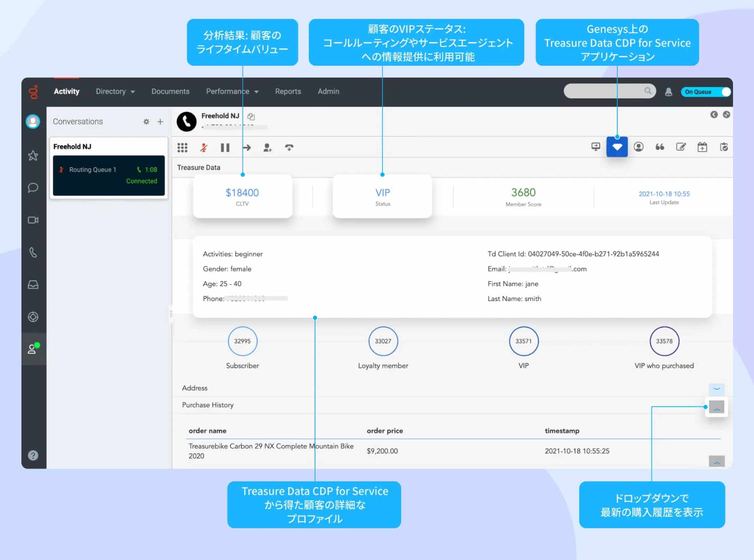The height and width of the screenshot is (560, 754).
Task: Open the contact profile icon
Action: [639, 147]
